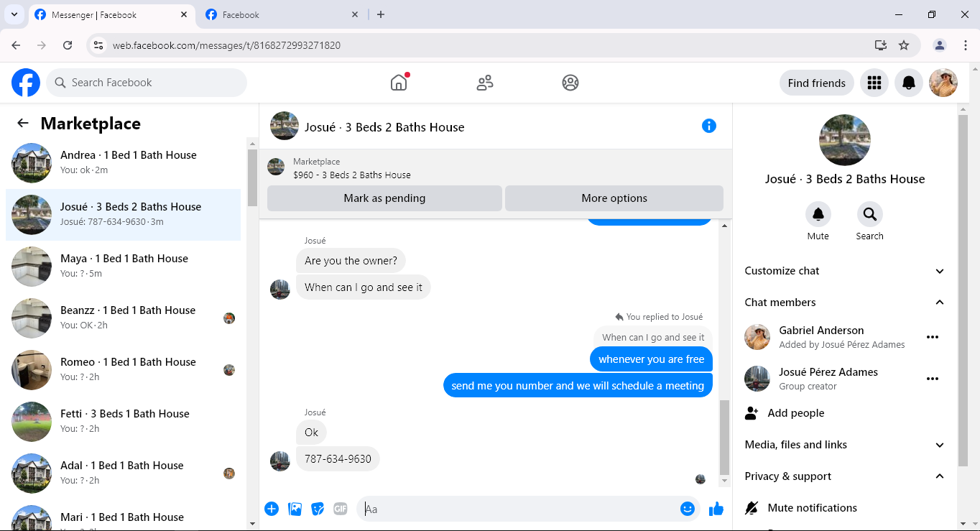The image size is (980, 531).
Task: Open Chrome profile icon
Action: click(x=939, y=45)
